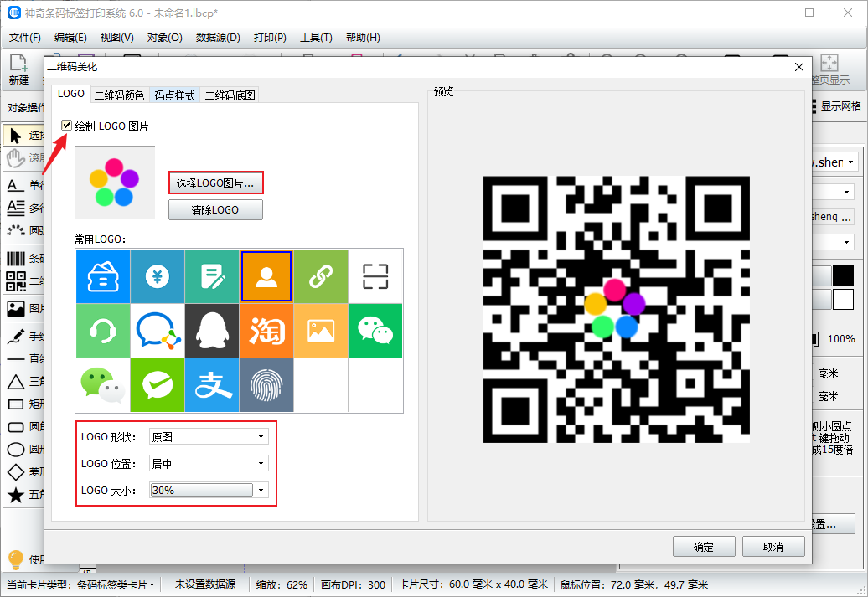This screenshot has height=597, width=868.
Task: Pick the note editing logo
Action: tap(212, 276)
